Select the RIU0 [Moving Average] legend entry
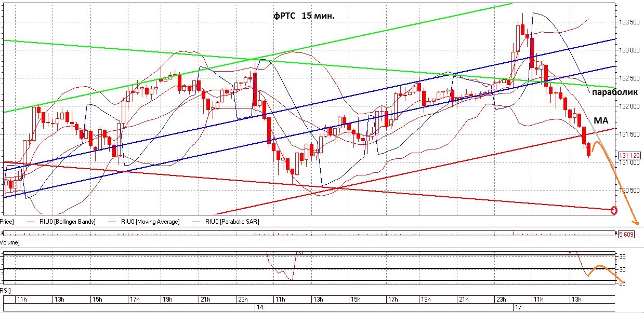This screenshot has height=313, width=644. coord(145,222)
